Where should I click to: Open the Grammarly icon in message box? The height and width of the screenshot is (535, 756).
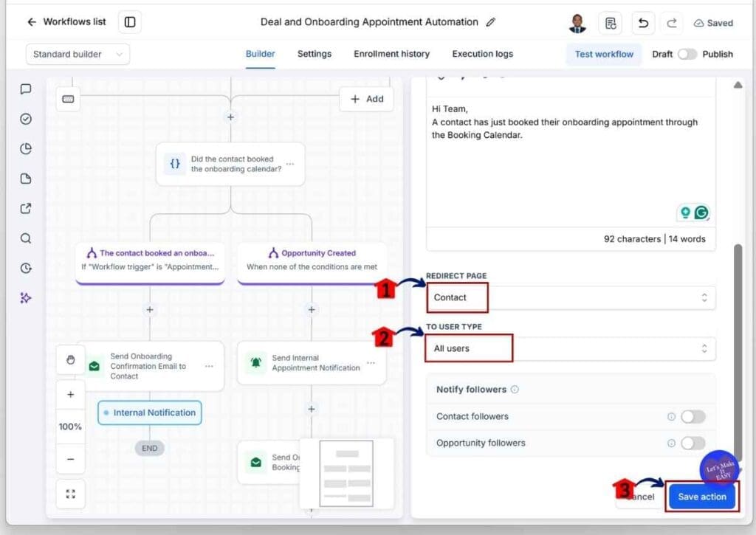coord(701,212)
